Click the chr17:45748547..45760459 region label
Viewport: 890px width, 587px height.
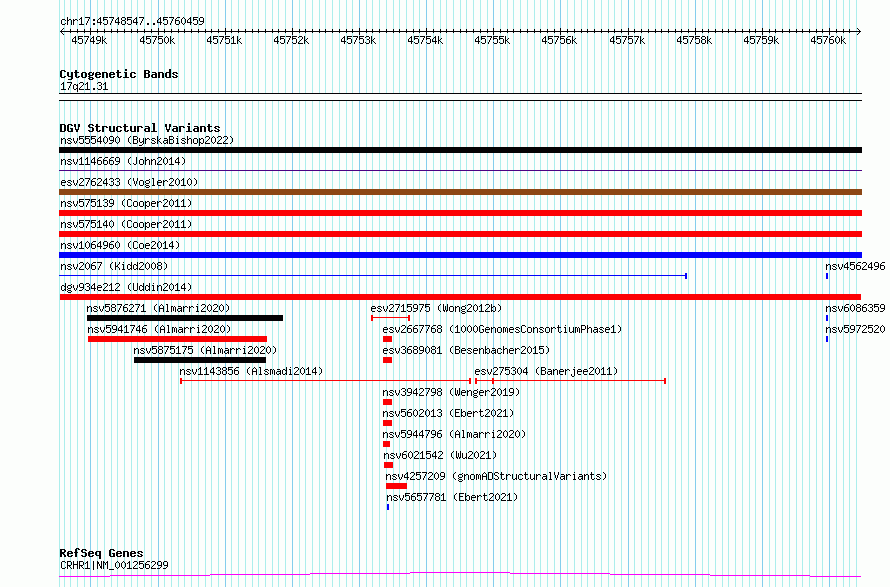(132, 22)
